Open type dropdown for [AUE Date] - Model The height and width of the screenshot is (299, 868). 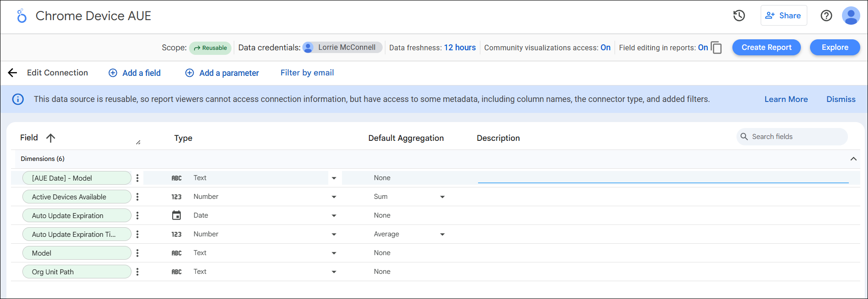point(334,178)
